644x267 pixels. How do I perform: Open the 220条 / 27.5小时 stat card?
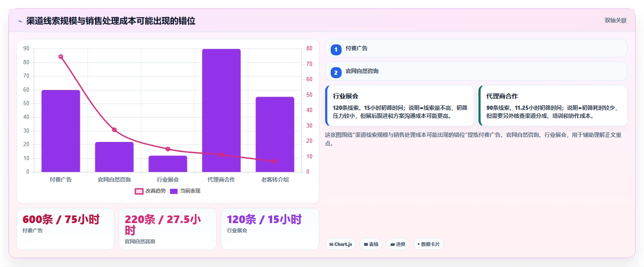(x=168, y=229)
